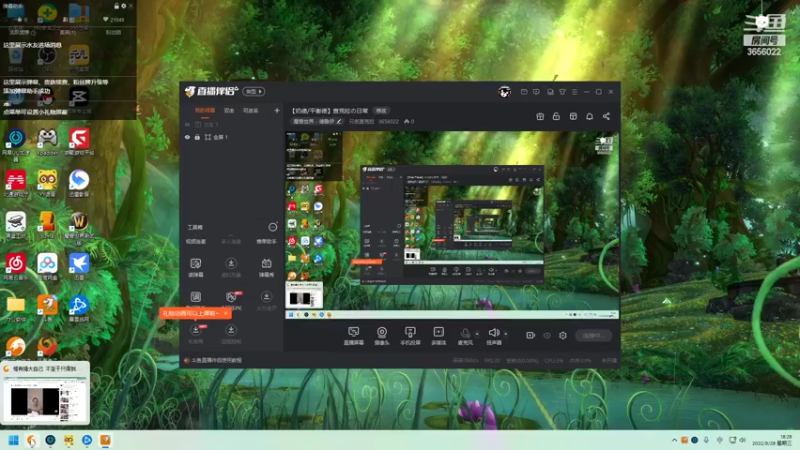The image size is (800, 450).
Task: Add a multimedia source
Action: pos(438,336)
